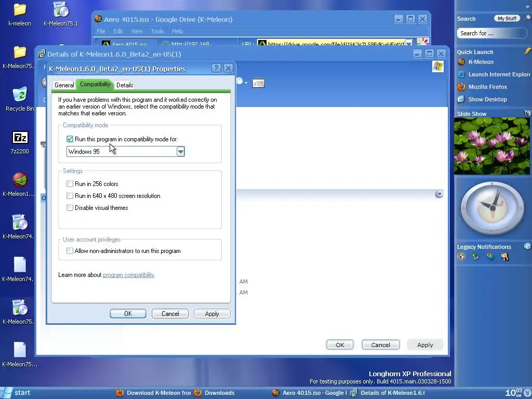532x399 pixels.
Task: Open the URL bar dropdown in K-Meleon
Action: pos(409,43)
